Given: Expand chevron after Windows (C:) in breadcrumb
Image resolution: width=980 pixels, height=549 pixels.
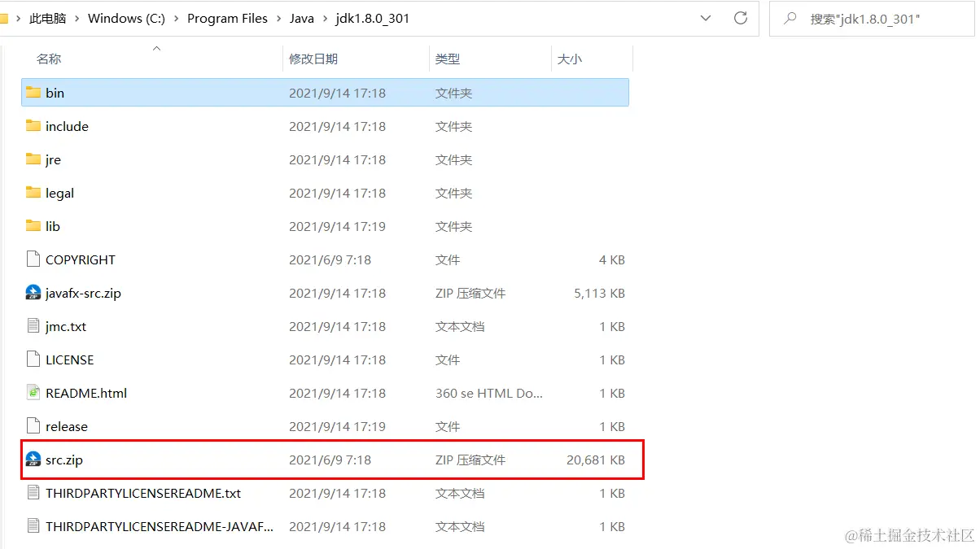Looking at the screenshot, I should click(x=176, y=18).
